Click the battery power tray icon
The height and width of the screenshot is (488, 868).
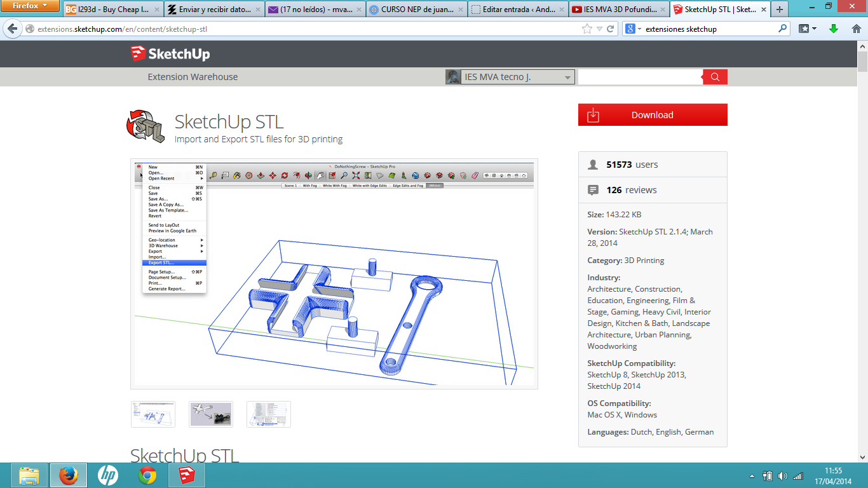768,476
